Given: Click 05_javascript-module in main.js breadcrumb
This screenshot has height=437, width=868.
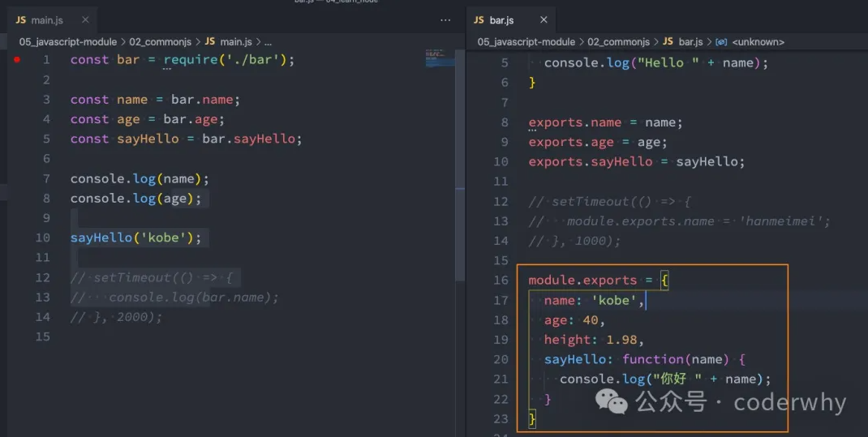Looking at the screenshot, I should pos(68,42).
